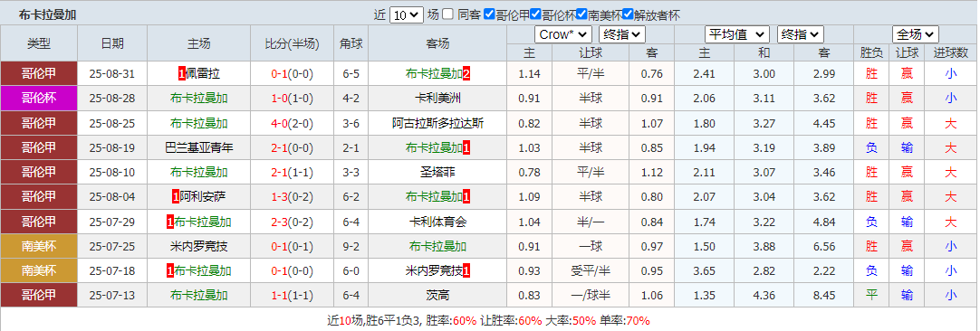Image resolution: width=980 pixels, height=331 pixels.
Task: Open the score in the 25-08-31 row
Action: coord(292,73)
